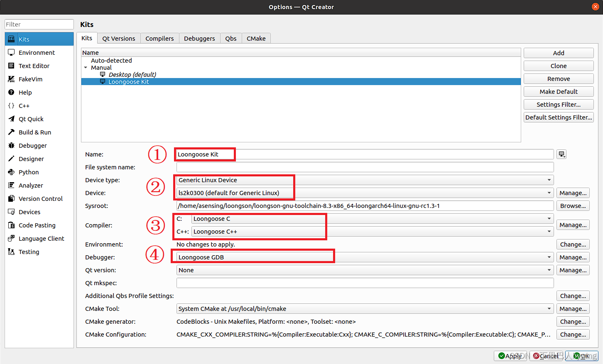
Task: Click the Add kit button
Action: [559, 53]
